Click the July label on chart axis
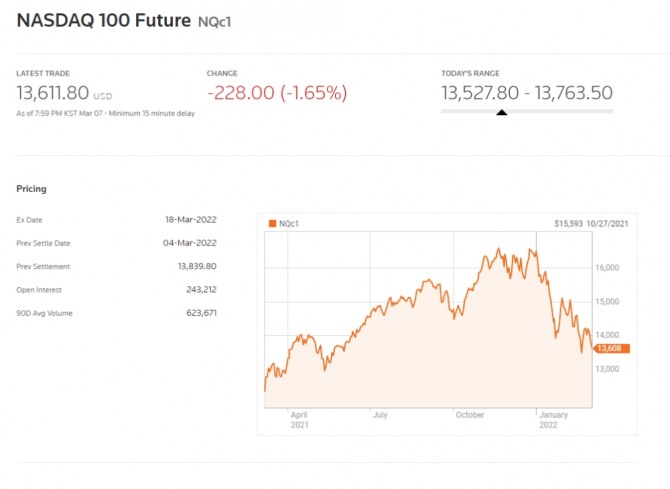Image resolution: width=670 pixels, height=489 pixels. (379, 413)
